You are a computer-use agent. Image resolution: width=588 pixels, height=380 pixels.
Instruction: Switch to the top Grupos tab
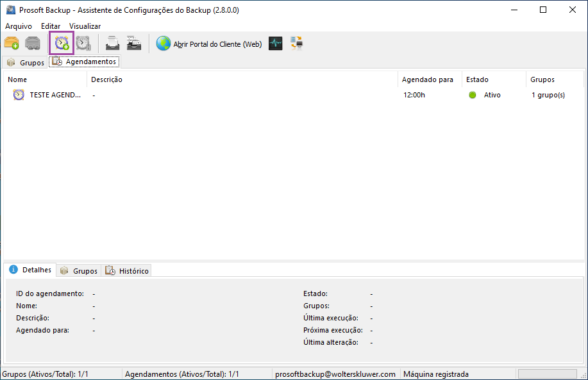[x=26, y=63]
